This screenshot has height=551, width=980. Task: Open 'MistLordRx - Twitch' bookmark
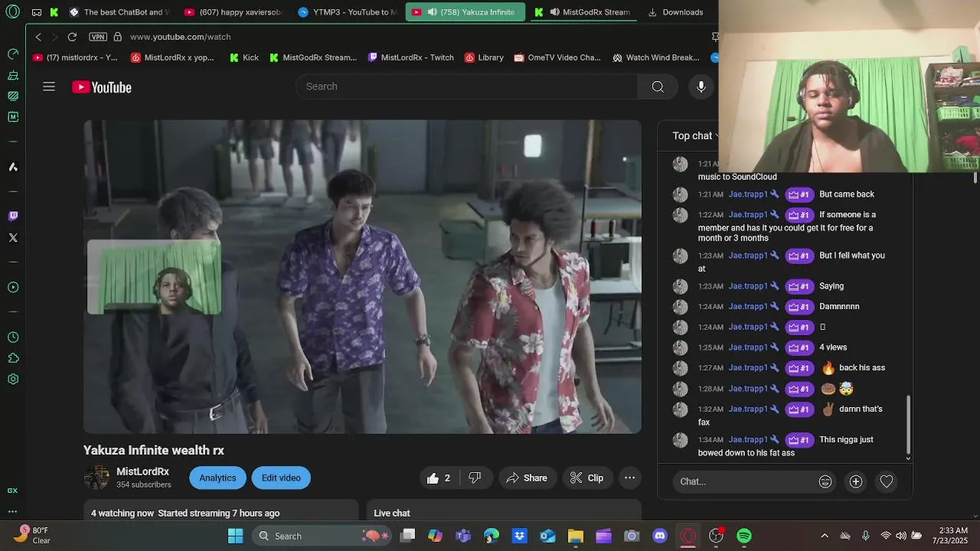(411, 57)
